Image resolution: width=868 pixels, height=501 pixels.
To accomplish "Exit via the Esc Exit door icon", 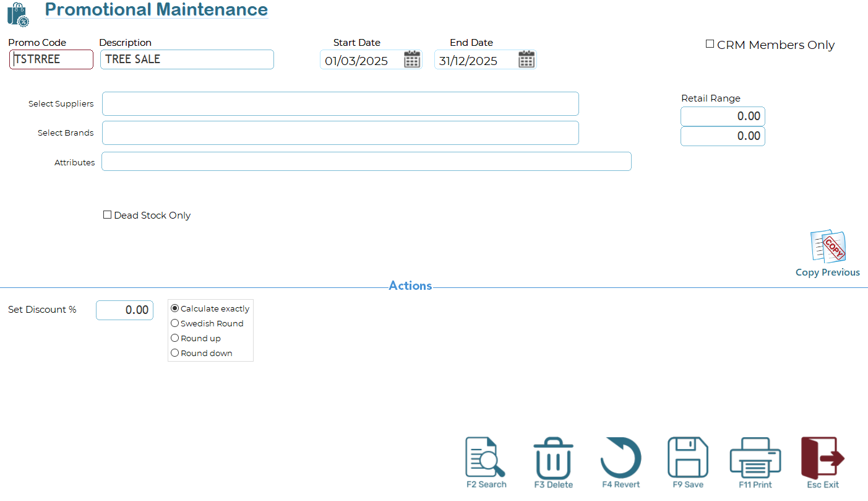I will tap(822, 458).
